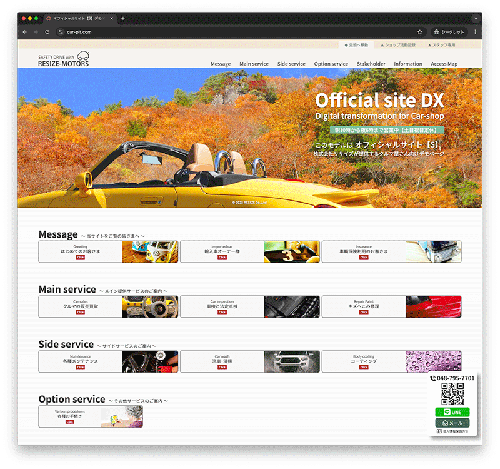Click the small link below mail button
This screenshot has width=500, height=469.
tap(452, 431)
